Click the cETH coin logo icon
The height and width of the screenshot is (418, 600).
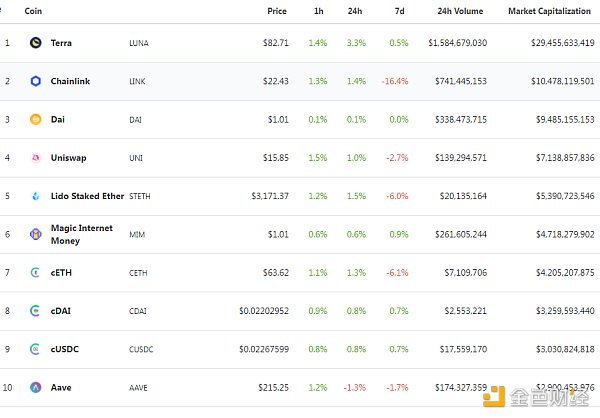(36, 272)
